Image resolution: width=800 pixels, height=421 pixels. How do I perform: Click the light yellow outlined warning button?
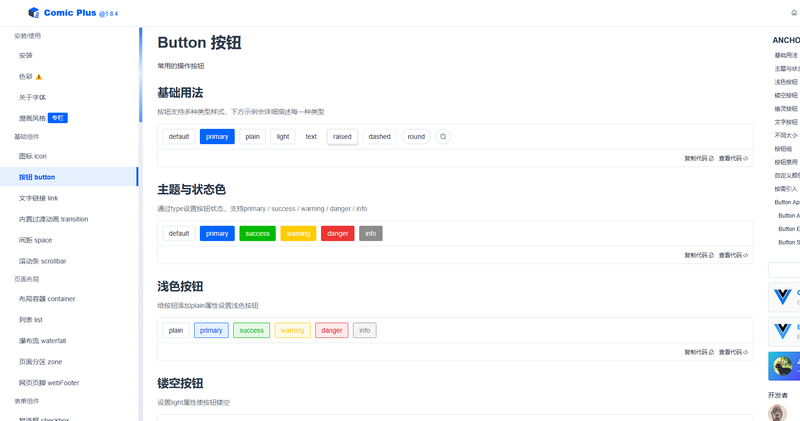(292, 331)
